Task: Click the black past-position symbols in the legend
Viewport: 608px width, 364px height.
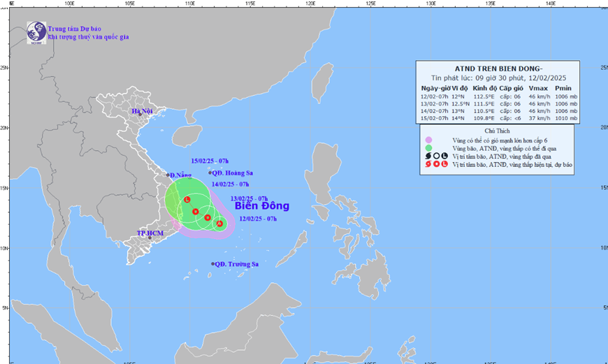Action: 436,156
